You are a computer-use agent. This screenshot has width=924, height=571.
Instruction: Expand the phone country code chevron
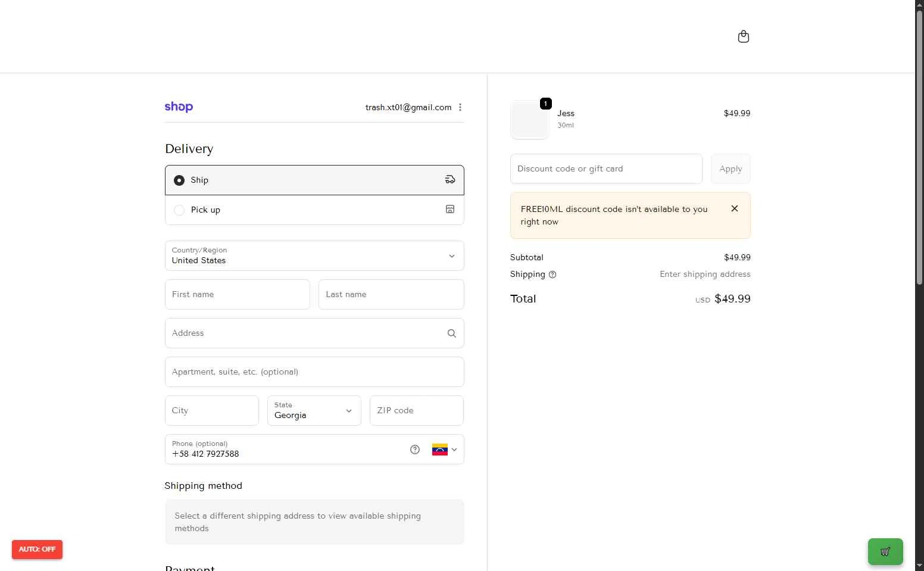454,450
